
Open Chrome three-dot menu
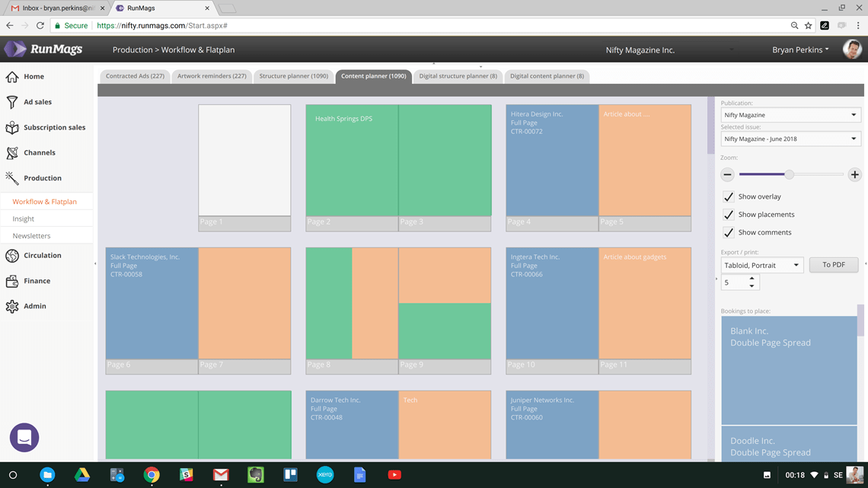coord(858,25)
